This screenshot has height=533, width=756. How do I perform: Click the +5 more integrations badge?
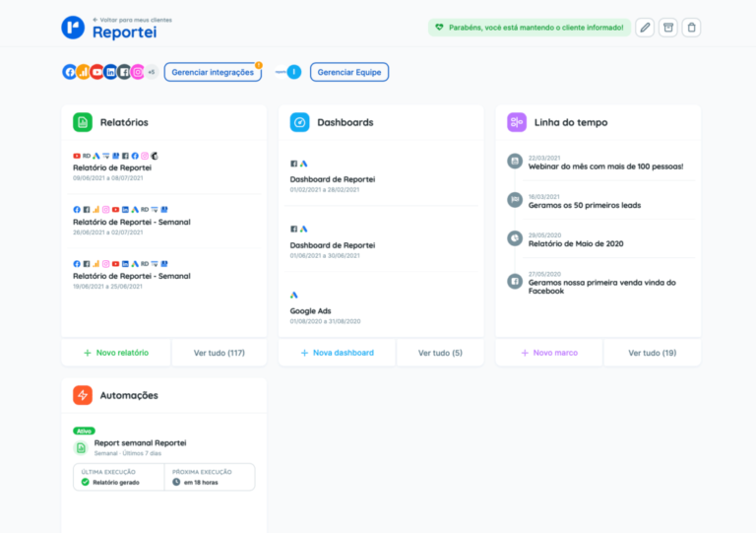[152, 72]
